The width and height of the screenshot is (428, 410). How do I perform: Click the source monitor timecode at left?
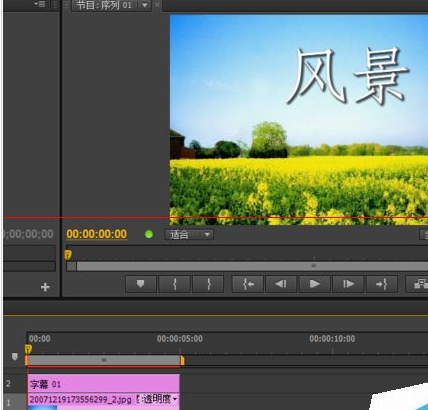(x=29, y=234)
